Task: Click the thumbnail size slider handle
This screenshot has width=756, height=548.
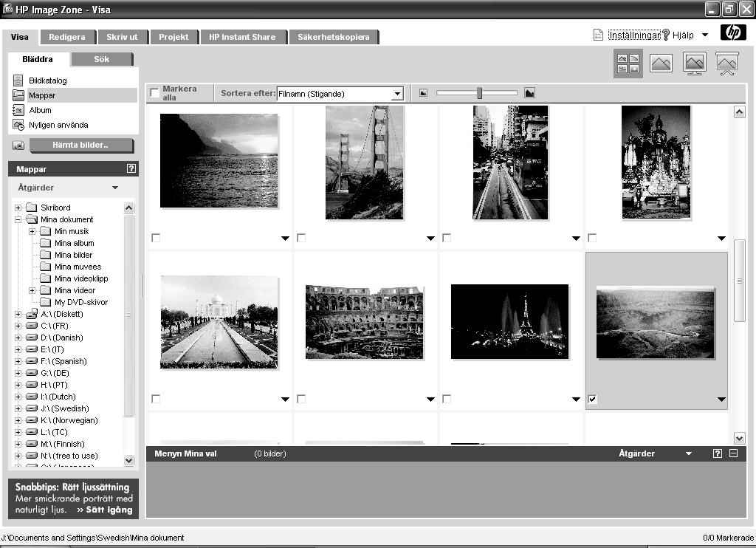Action: coord(479,93)
